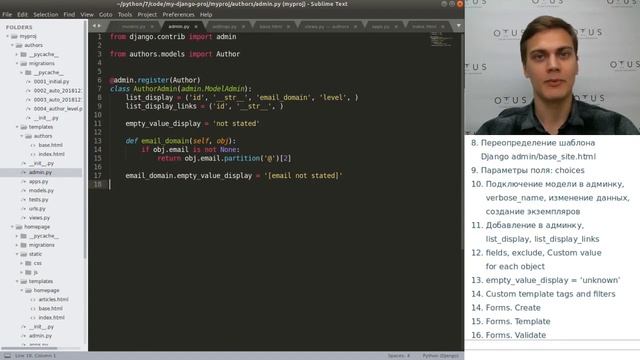Open the Help menu
This screenshot has height=360, width=640.
[x=206, y=14]
